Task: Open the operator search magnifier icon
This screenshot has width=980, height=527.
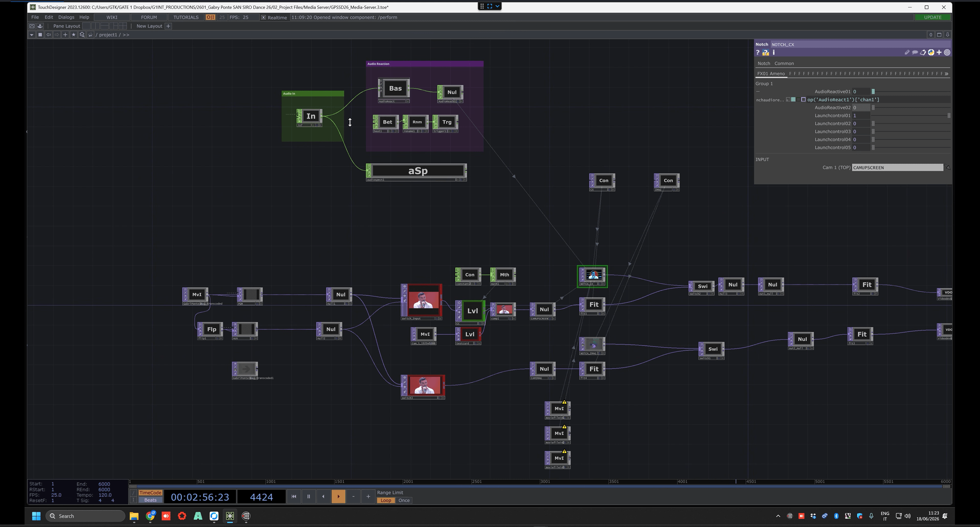Action: (82, 35)
